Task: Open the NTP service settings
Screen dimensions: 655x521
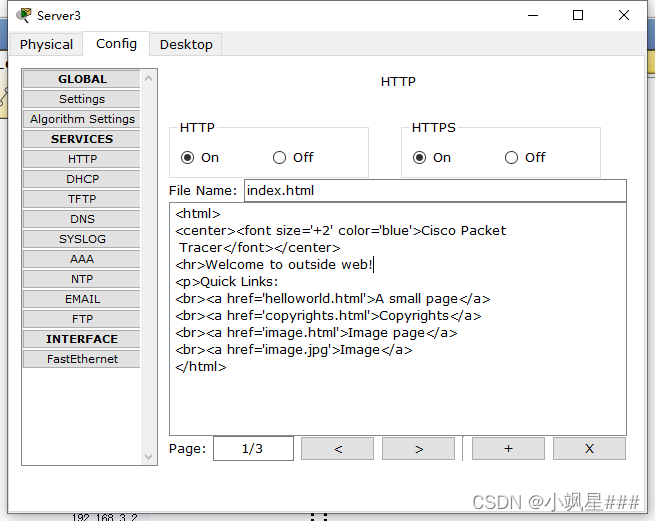Action: point(82,279)
